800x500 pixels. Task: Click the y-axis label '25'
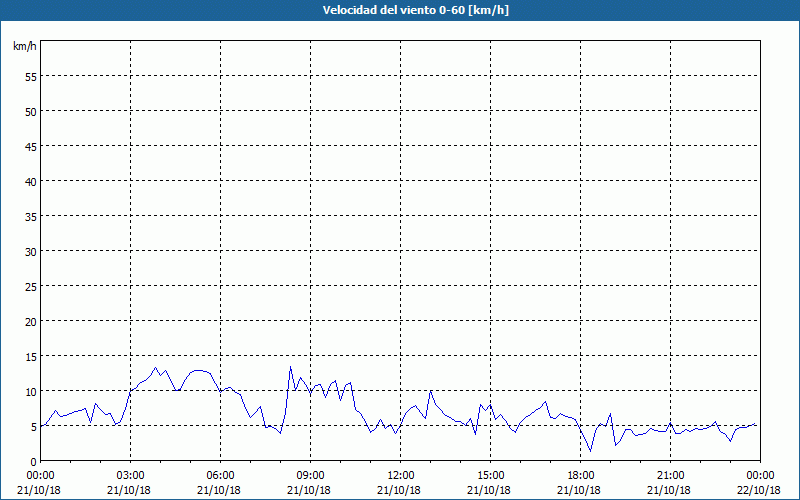[31, 287]
